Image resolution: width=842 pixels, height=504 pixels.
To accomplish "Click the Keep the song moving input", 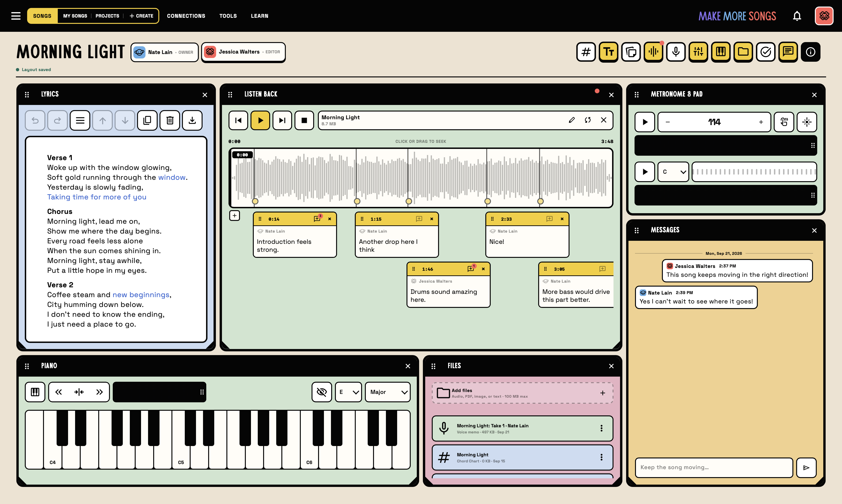I will [x=714, y=467].
